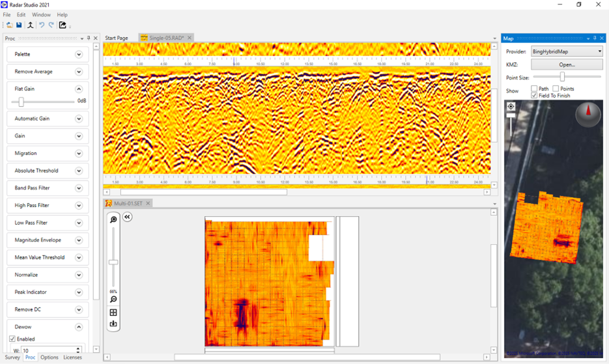Click the Undo arrow icon
The width and height of the screenshot is (609, 364).
41,25
